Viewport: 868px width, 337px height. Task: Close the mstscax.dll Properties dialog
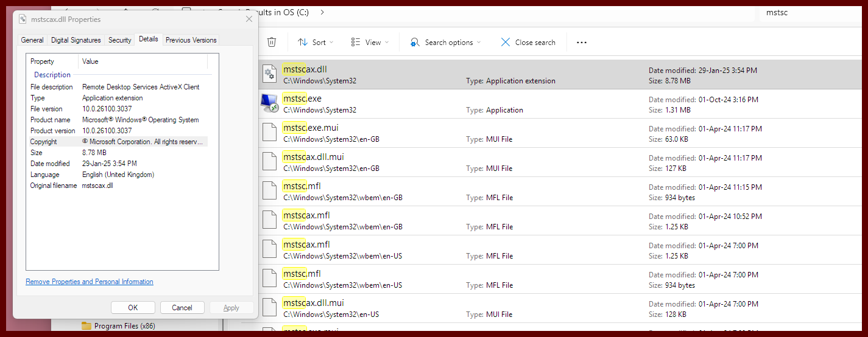click(249, 19)
